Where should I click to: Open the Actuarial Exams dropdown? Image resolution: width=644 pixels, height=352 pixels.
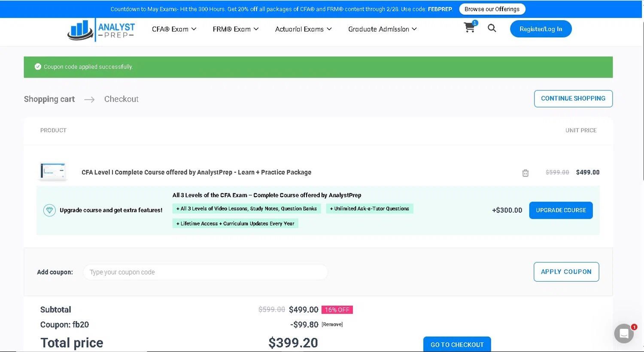click(303, 29)
